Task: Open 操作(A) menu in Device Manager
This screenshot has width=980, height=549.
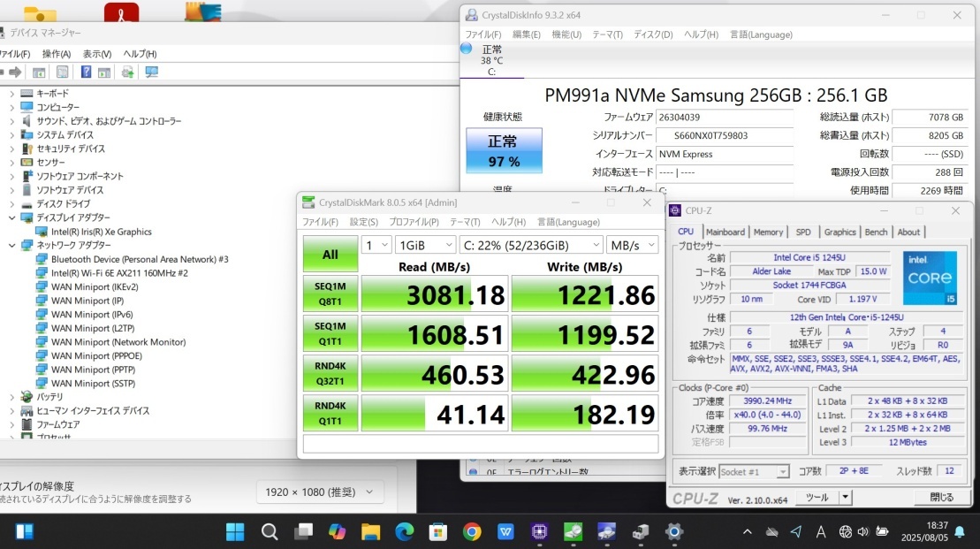Action: pos(57,54)
